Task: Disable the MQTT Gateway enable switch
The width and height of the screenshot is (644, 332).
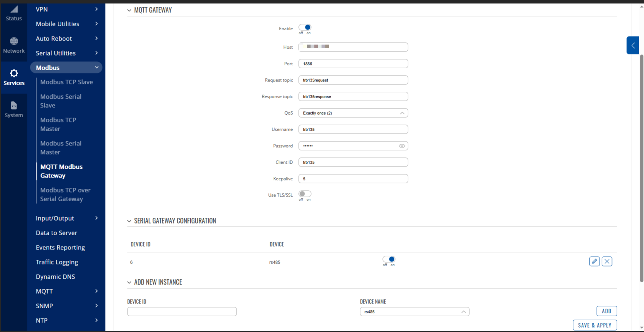Action: pos(305,27)
